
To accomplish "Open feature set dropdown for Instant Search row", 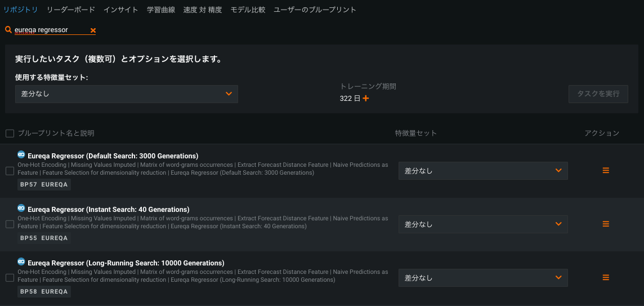I will click(x=483, y=224).
